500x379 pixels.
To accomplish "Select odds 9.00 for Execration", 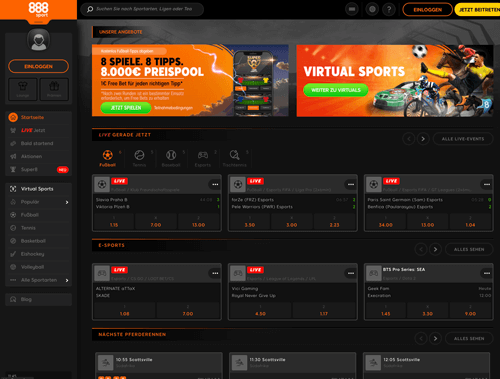I will (x=470, y=311).
